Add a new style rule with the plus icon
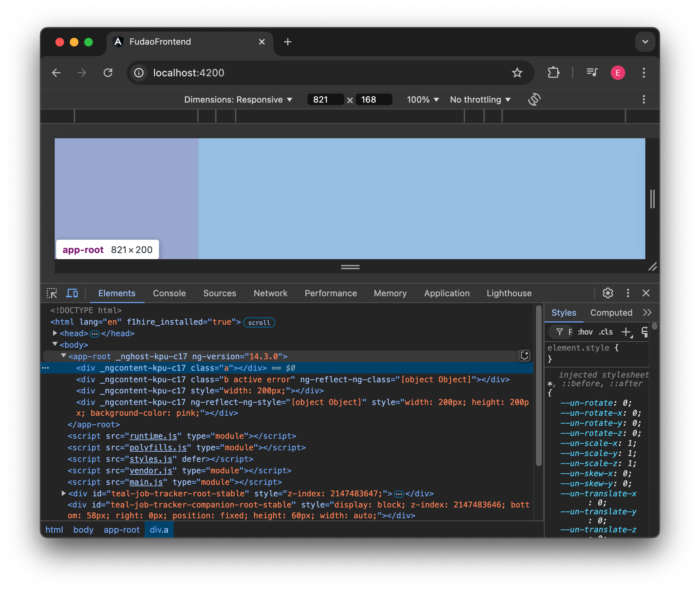The width and height of the screenshot is (700, 591). tap(627, 331)
